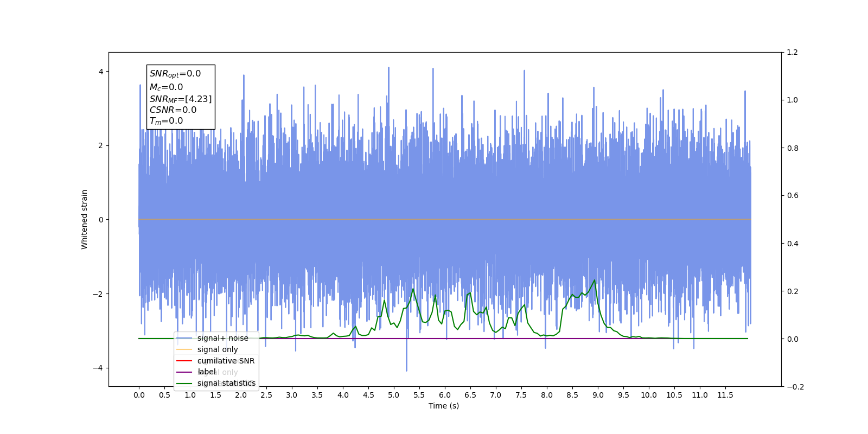
Task: Click the 1.2 tick on the right axis
Action: click(793, 53)
